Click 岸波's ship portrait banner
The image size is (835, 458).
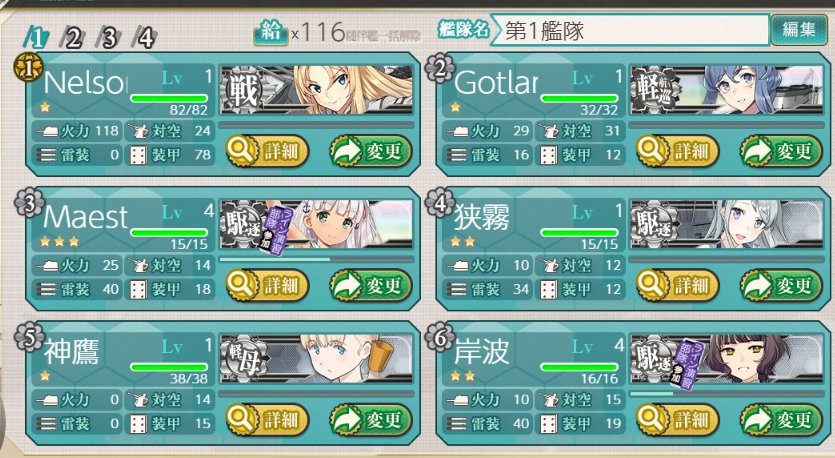726,358
